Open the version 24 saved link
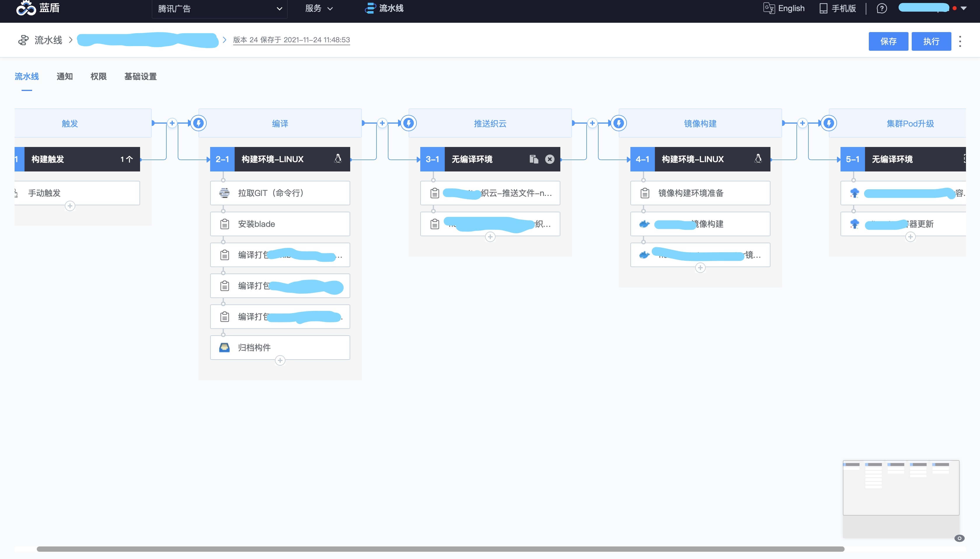 point(291,40)
